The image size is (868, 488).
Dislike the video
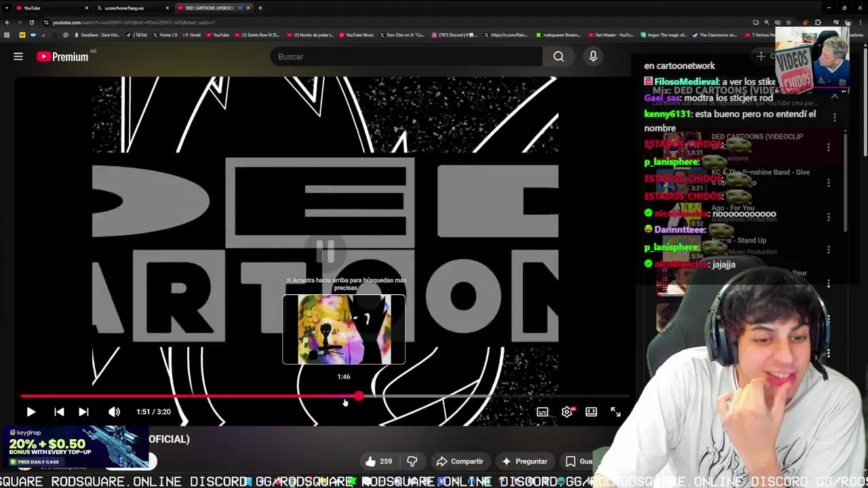(412, 462)
